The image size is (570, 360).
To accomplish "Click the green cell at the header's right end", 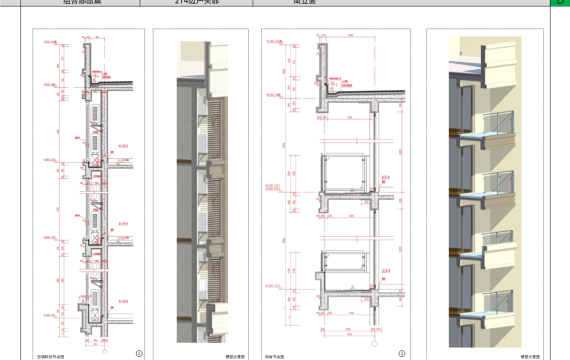I will tap(560, 3).
